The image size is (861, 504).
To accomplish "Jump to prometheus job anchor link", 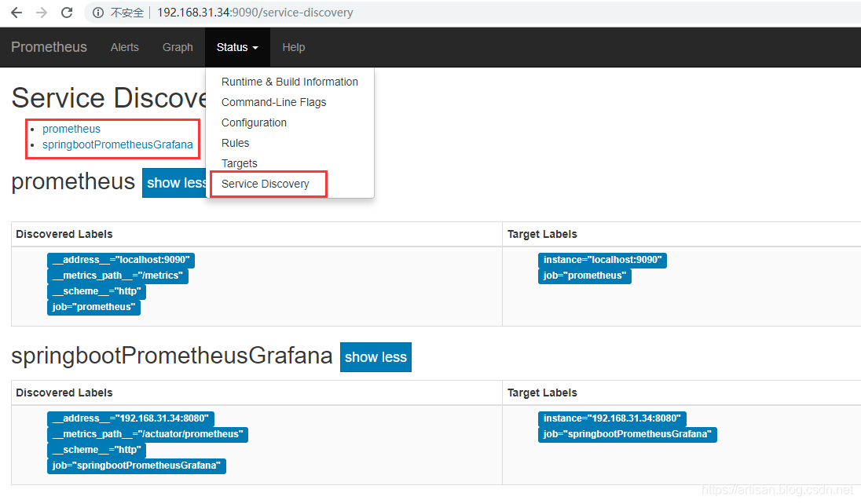I will click(x=71, y=129).
